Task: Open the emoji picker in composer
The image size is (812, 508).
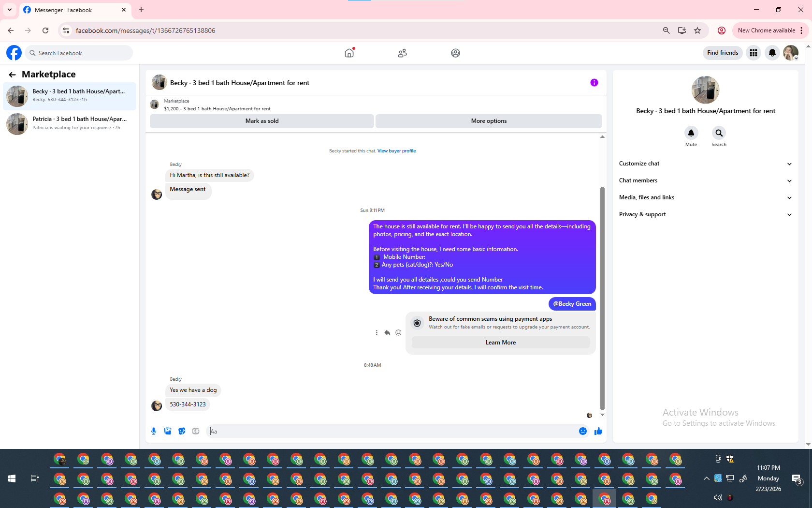Action: [583, 431]
